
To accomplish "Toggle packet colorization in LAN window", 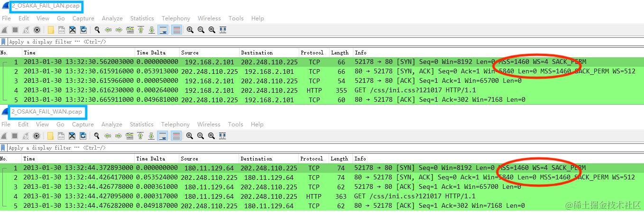I will click(x=176, y=30).
